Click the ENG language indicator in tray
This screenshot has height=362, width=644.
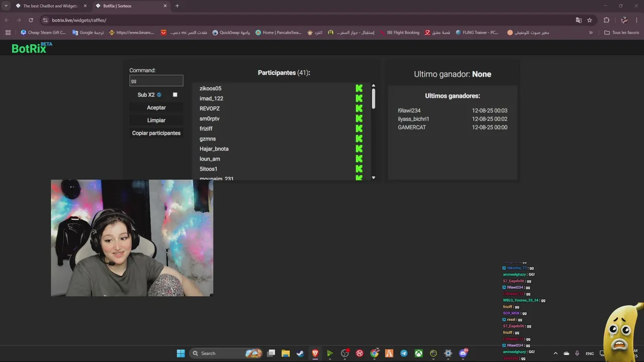(x=590, y=353)
